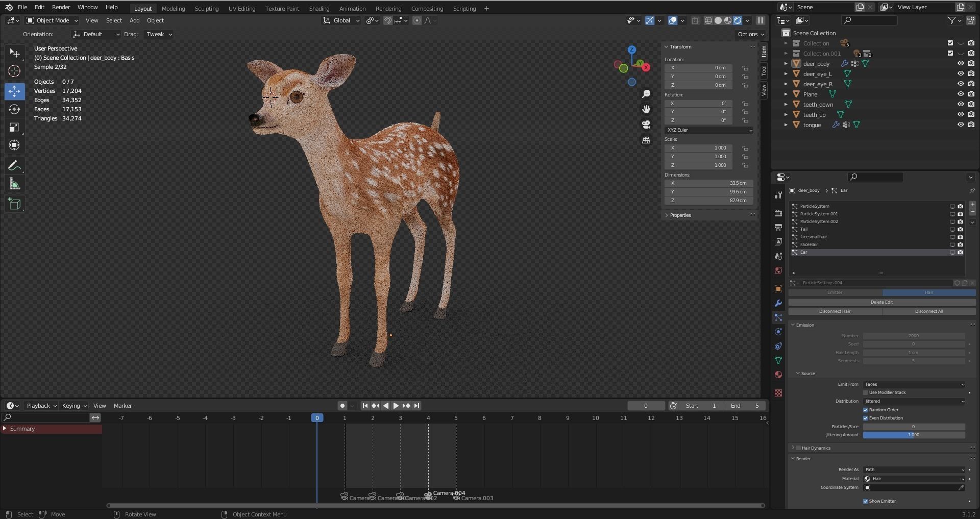The width and height of the screenshot is (980, 519).
Task: Select the Move tool in viewport toolbar
Action: [x=14, y=91]
